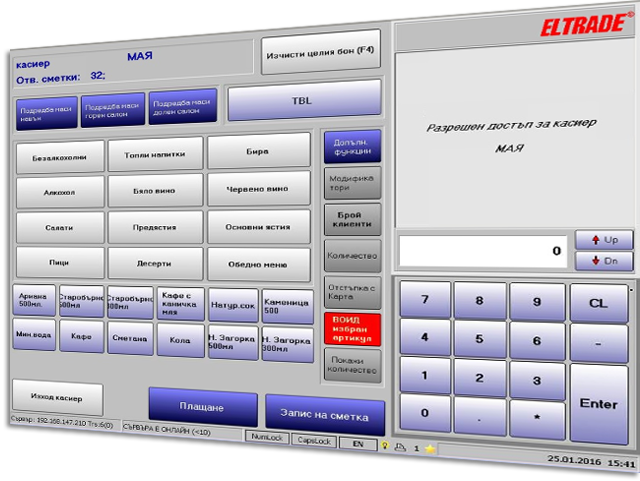
Task: Click Покажи количество button
Action: (x=352, y=365)
